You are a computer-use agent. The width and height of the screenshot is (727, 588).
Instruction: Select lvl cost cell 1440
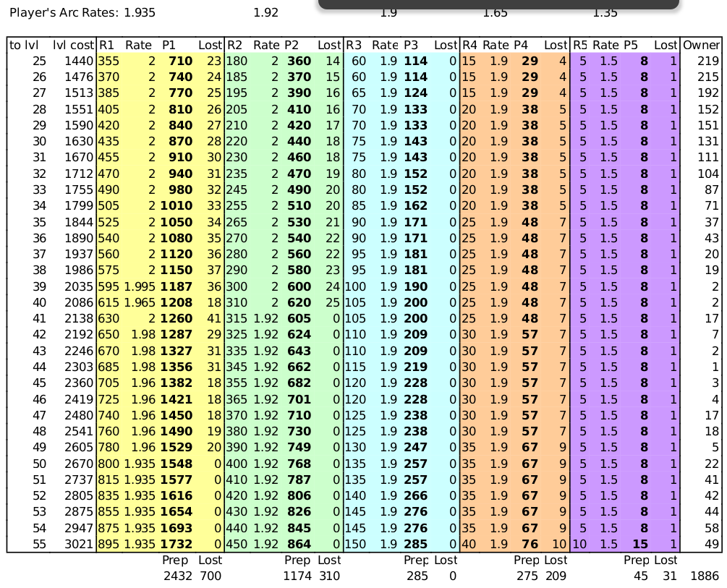79,61
